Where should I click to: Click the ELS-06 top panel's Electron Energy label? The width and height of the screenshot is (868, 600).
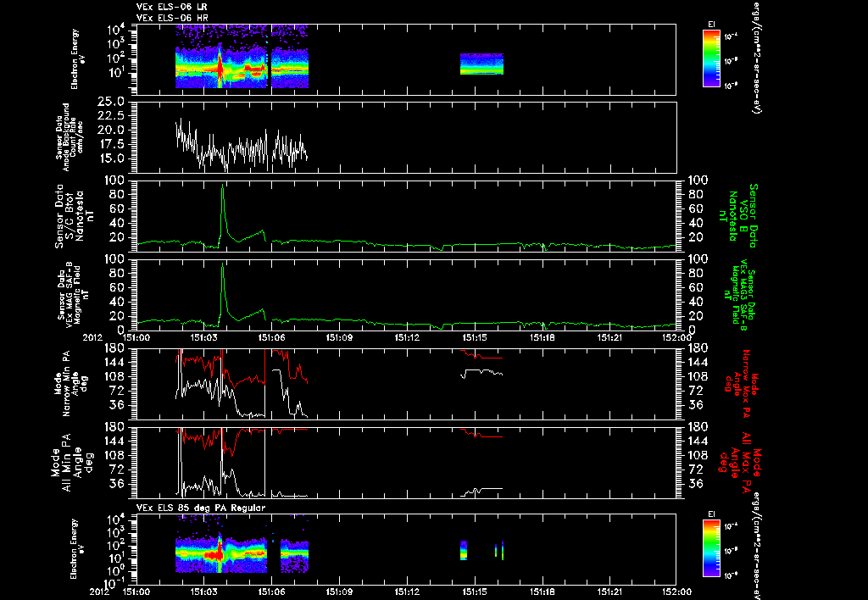[x=75, y=59]
